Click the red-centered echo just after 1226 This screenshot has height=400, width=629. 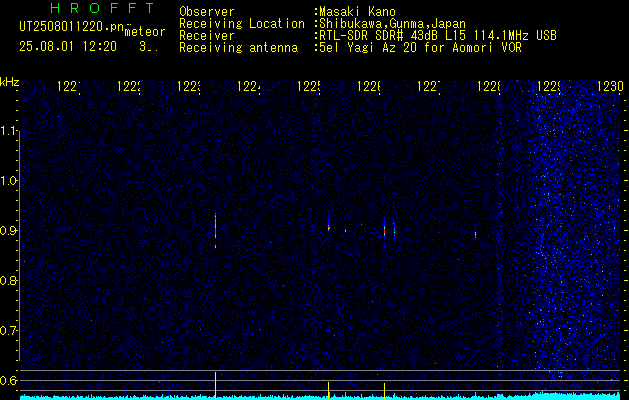(384, 231)
